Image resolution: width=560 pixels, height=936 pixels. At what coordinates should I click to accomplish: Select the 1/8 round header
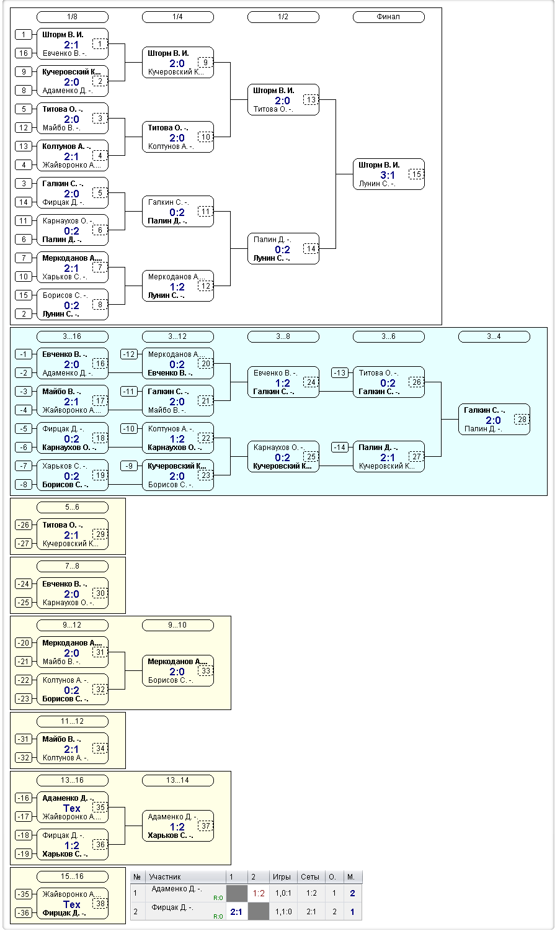click(73, 17)
